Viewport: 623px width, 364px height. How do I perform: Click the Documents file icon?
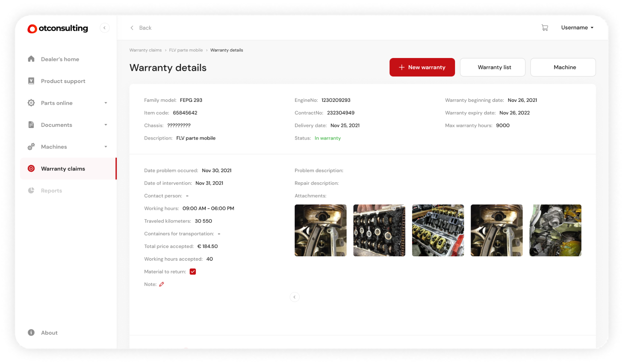[31, 125]
